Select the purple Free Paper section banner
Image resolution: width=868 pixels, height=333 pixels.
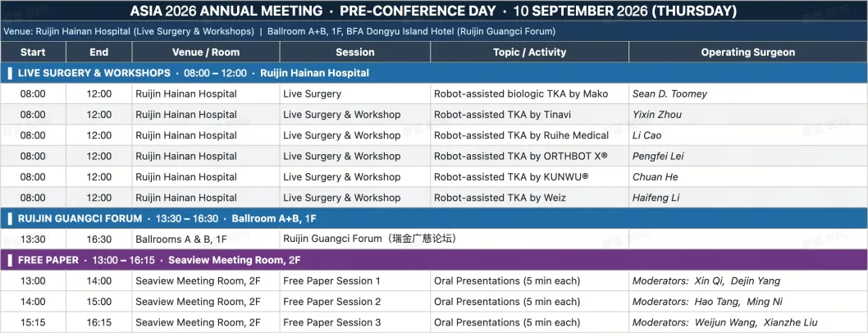tap(434, 260)
